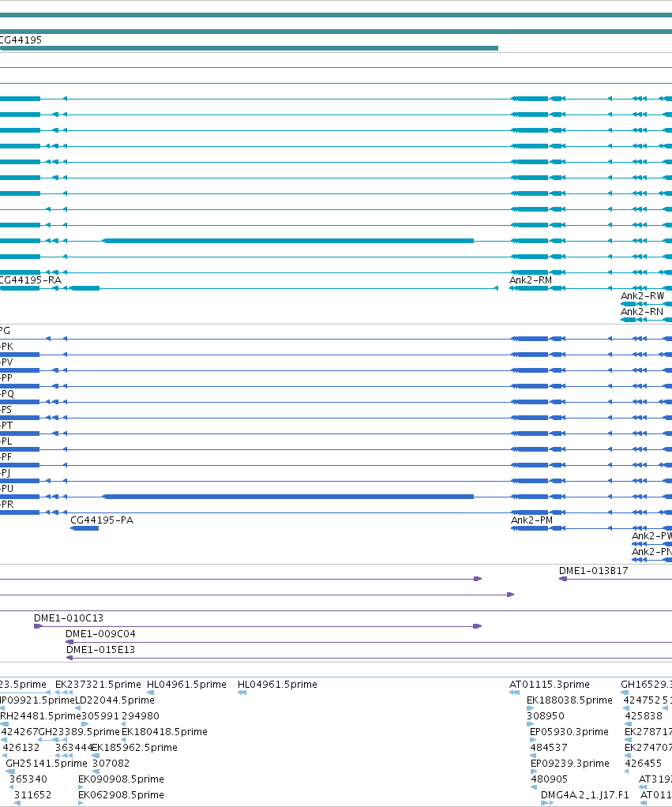Open the Ank2-RM transcript label
Viewport: 672px width, 807px height.
tap(531, 280)
